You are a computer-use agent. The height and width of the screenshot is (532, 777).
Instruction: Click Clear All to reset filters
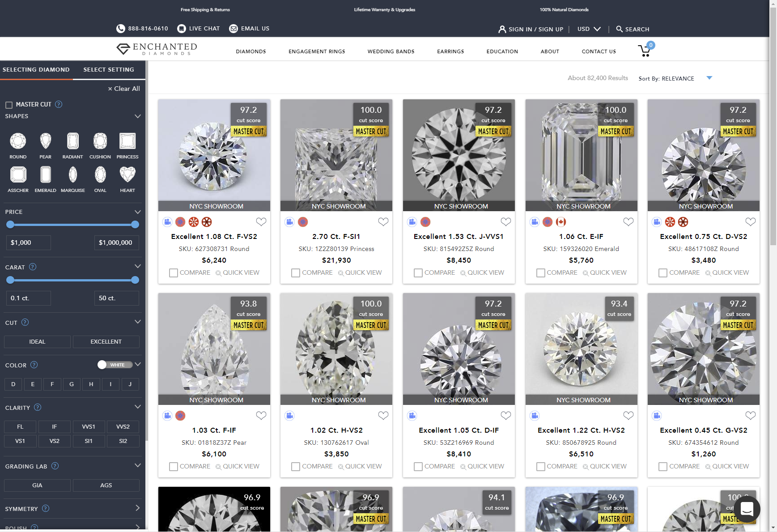(124, 88)
